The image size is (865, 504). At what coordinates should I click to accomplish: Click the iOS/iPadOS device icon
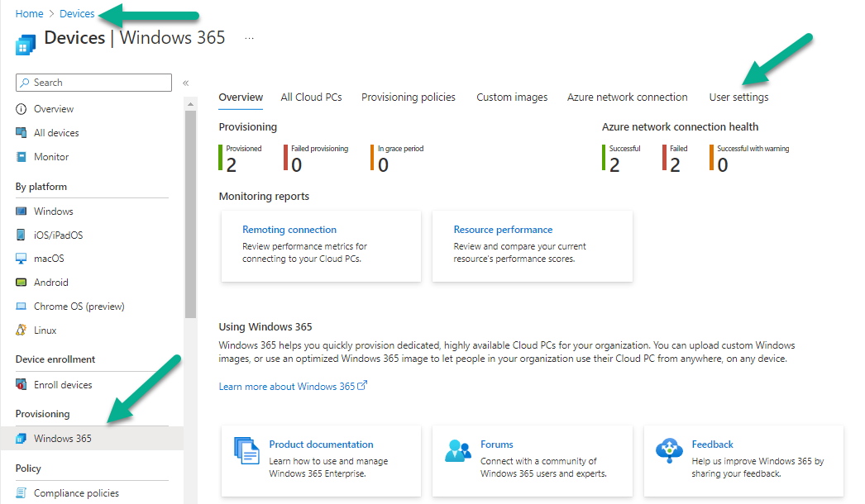(21, 235)
